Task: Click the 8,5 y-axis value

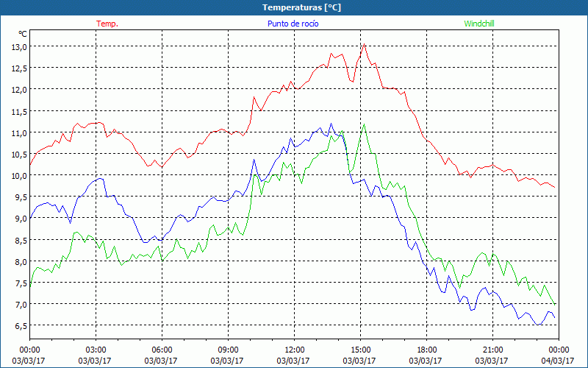Action: [x=21, y=240]
